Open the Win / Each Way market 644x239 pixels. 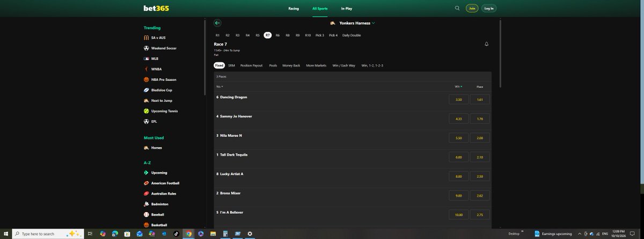343,65
